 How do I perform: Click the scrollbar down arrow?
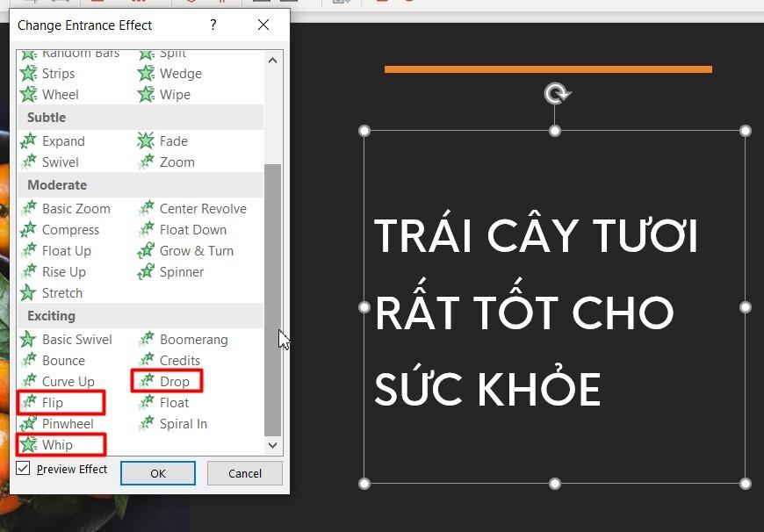tap(272, 445)
